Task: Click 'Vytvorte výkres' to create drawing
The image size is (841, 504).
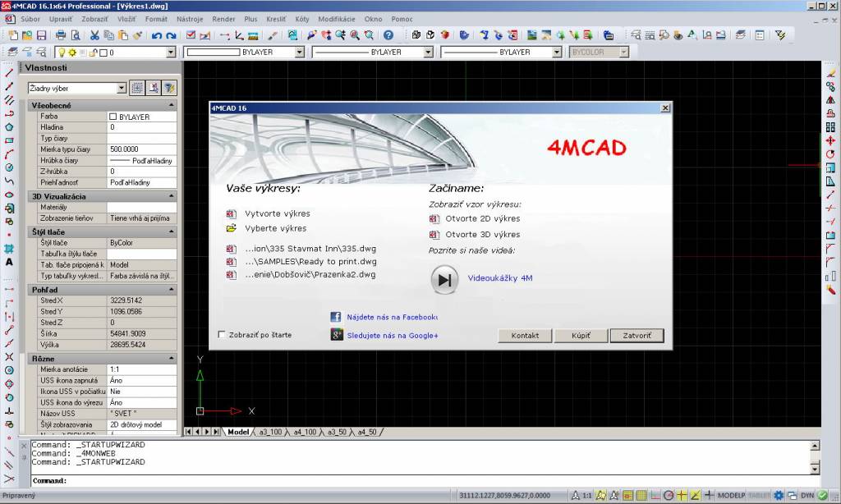Action: (x=278, y=213)
